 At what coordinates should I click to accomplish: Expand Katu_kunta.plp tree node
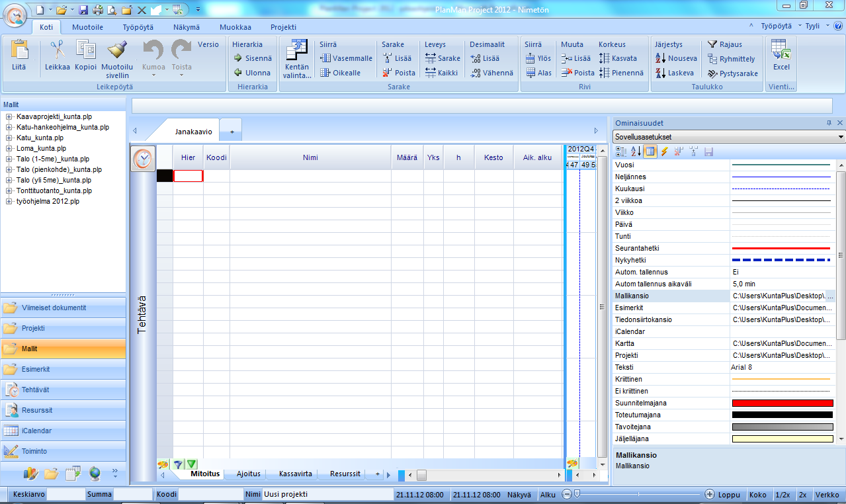(9, 138)
